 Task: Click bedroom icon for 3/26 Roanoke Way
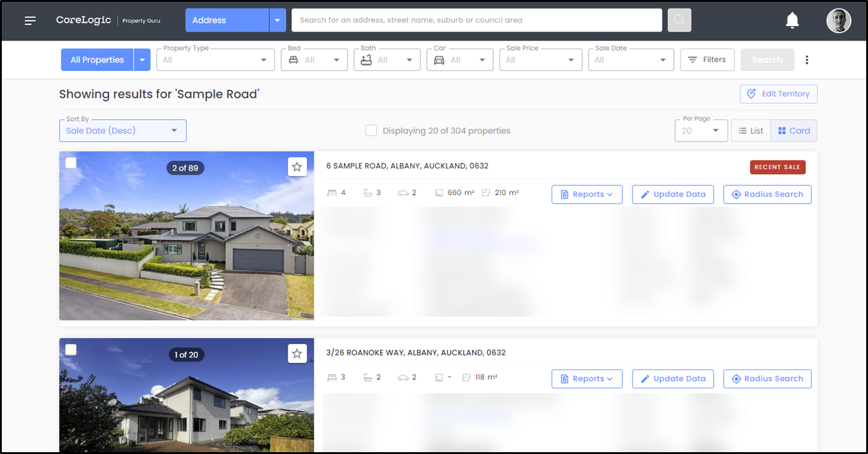click(332, 377)
